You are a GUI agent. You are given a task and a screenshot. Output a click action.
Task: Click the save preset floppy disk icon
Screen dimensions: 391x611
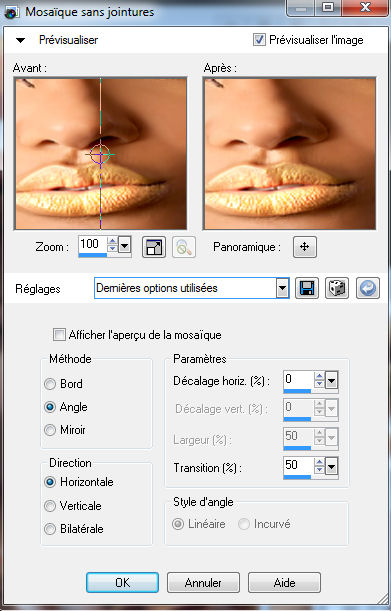click(306, 288)
